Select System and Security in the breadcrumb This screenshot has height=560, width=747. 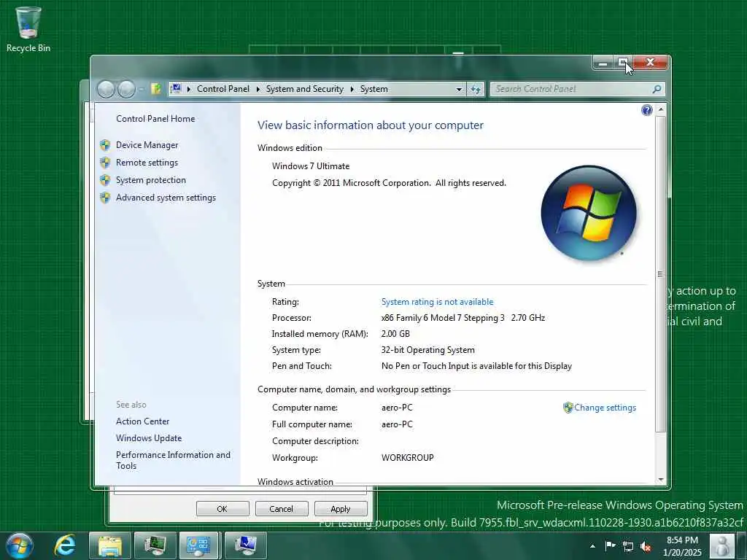(x=304, y=89)
